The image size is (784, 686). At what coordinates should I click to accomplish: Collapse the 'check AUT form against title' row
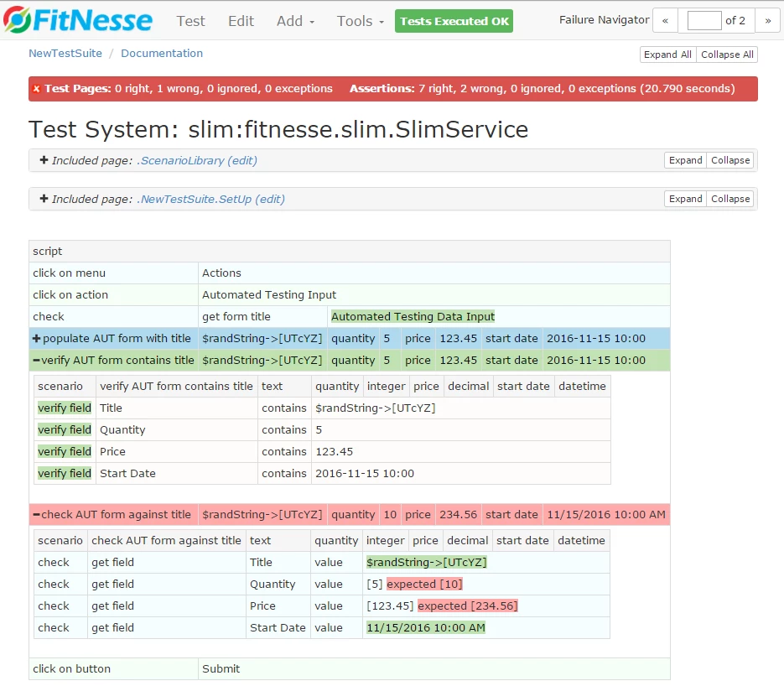36,515
